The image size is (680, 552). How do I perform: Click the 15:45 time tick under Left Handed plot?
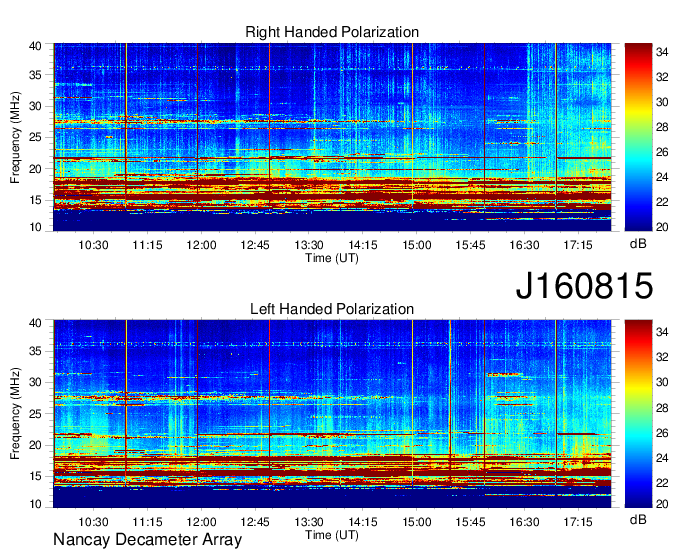click(x=470, y=522)
